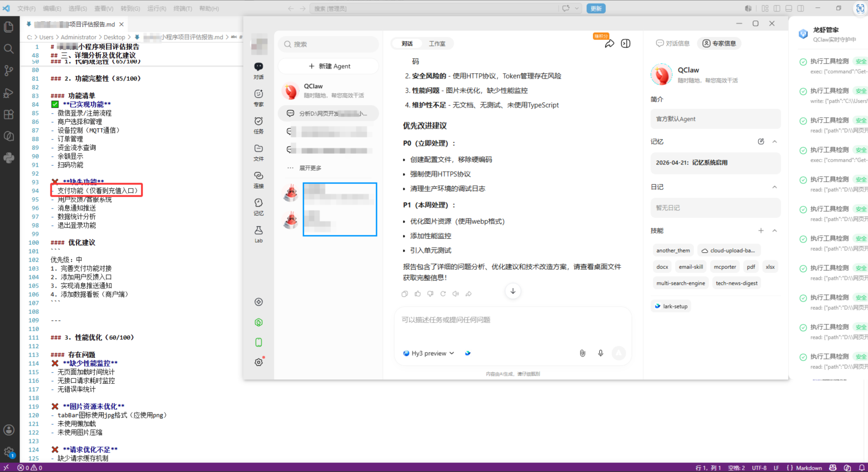Open the 对话 section in QClaw sidebar
868x472 pixels.
coord(258,70)
